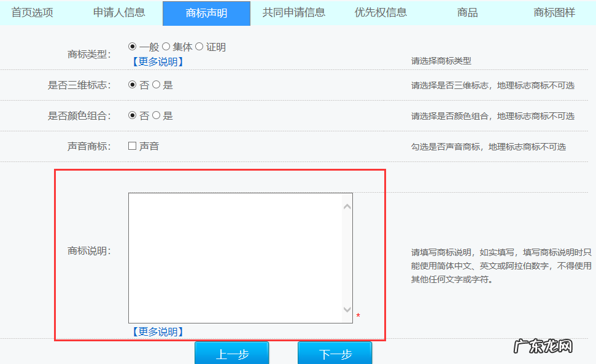The height and width of the screenshot is (364, 596).
Task: Select the 商标声明 tab
Action: tap(206, 12)
